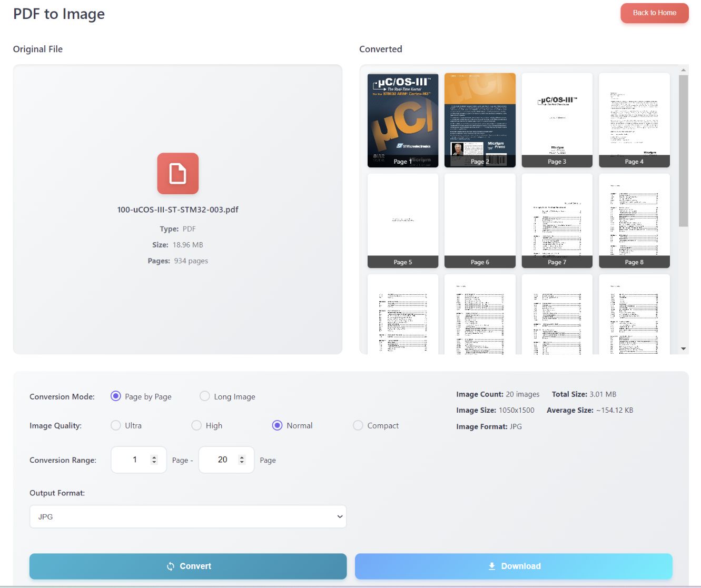Click the Image Count 20 images text
This screenshot has height=588, width=701.
[498, 394]
